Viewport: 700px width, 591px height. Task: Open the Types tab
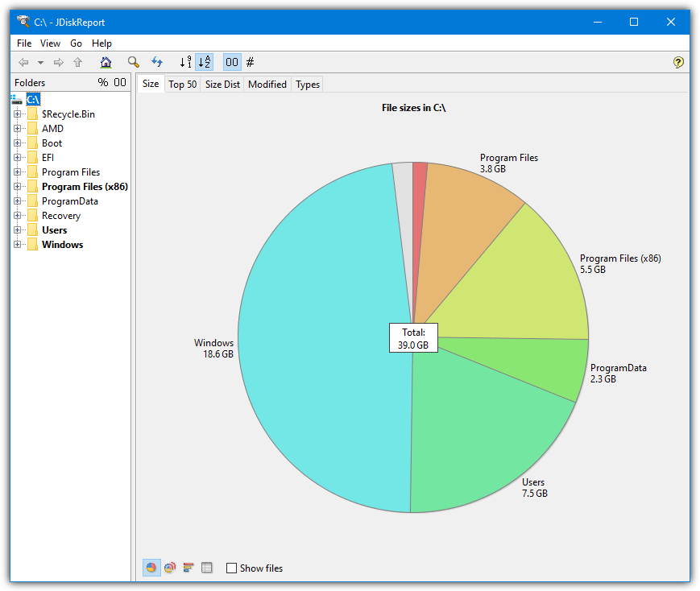(x=308, y=85)
